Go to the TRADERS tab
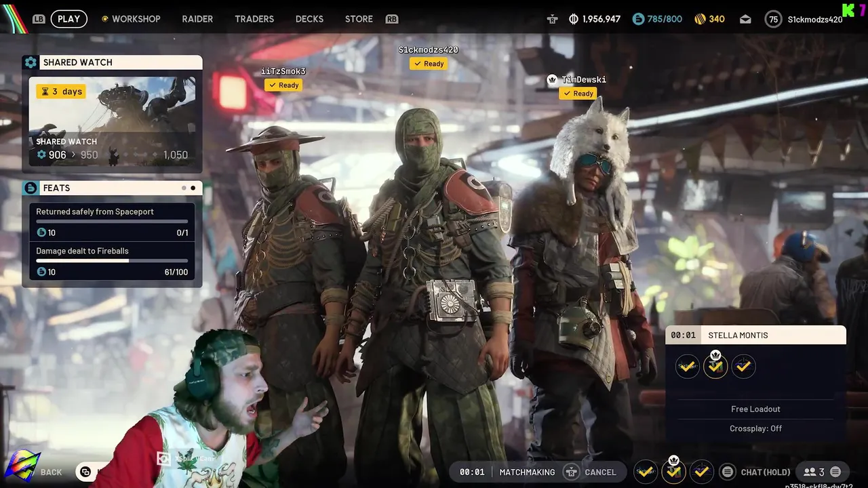This screenshot has width=868, height=488. click(254, 19)
